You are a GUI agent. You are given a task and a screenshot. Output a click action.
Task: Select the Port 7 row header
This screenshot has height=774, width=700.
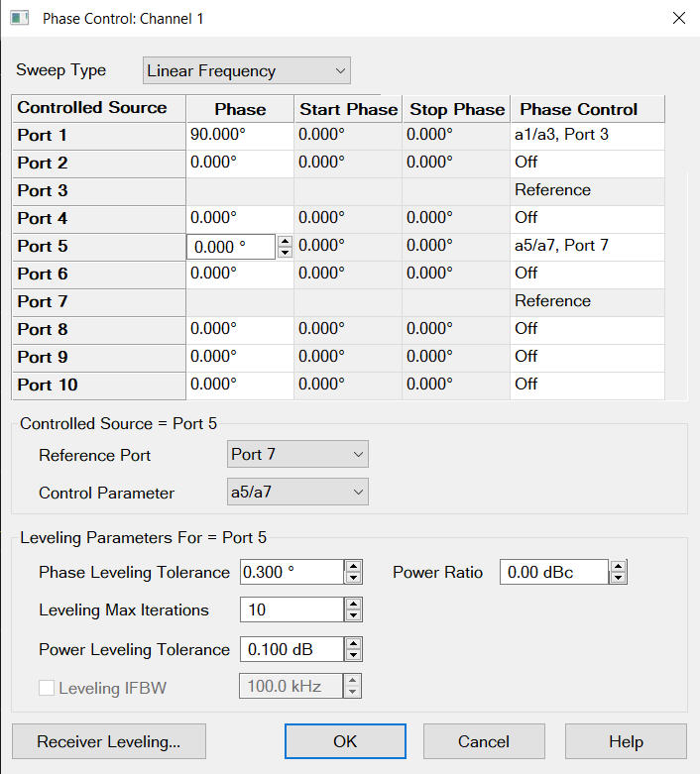click(99, 302)
